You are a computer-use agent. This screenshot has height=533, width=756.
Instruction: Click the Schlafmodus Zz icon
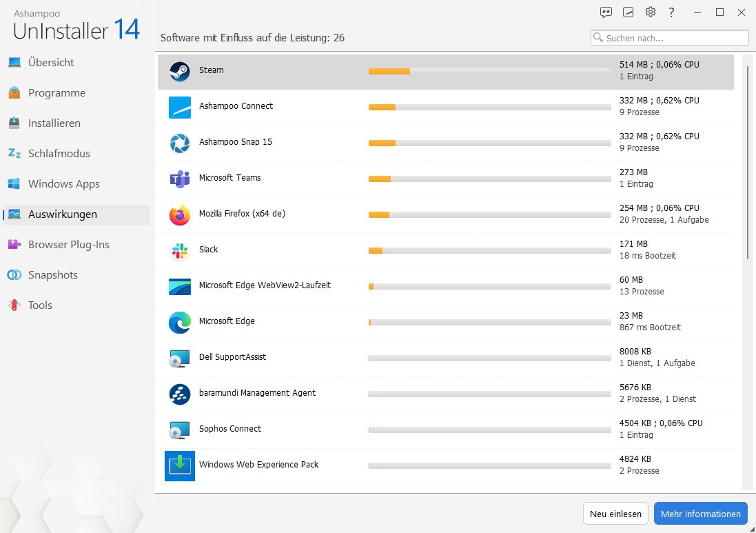(14, 153)
